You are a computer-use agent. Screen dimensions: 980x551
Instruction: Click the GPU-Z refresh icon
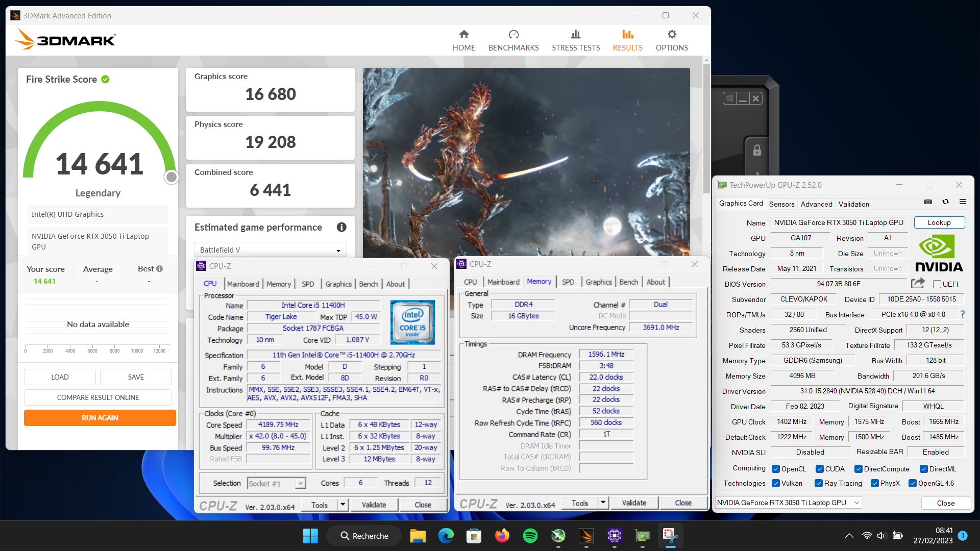click(x=945, y=202)
